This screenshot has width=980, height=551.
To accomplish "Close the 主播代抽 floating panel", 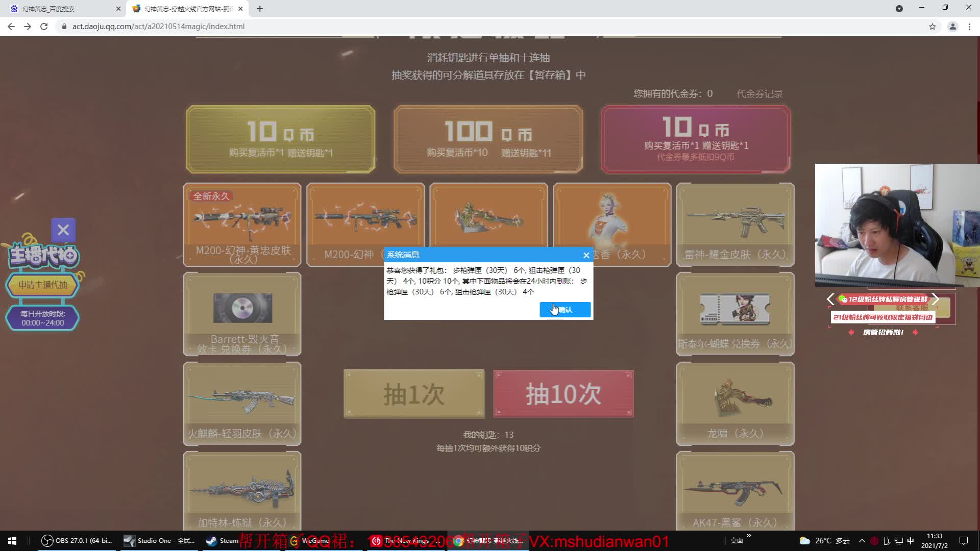I will [63, 230].
